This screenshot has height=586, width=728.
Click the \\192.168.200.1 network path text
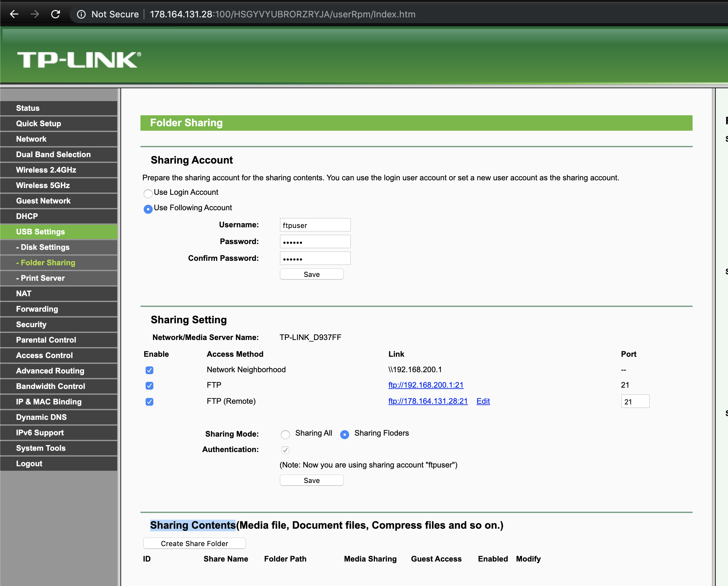coord(415,370)
